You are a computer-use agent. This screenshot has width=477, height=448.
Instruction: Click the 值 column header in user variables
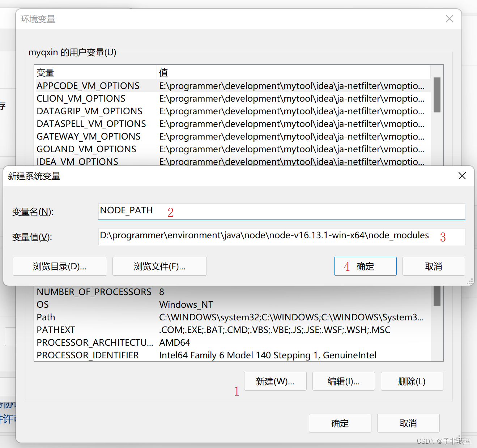click(294, 73)
